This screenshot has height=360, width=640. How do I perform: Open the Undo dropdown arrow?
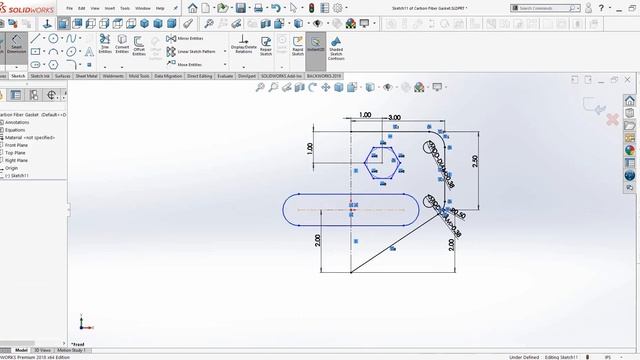click(284, 8)
